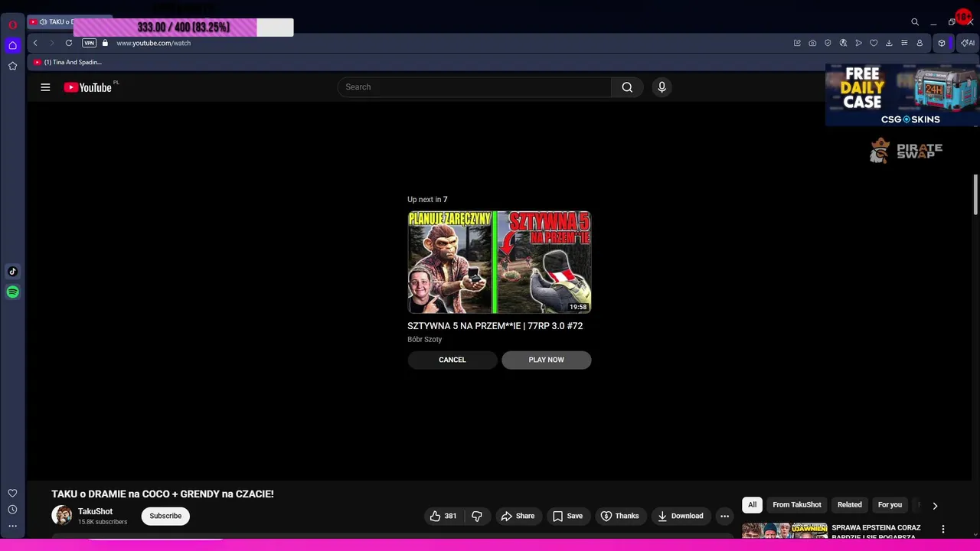Screen dimensions: 980x551
Task: Open options menu for SPRAWA EPSTEINA video
Action: point(943,530)
